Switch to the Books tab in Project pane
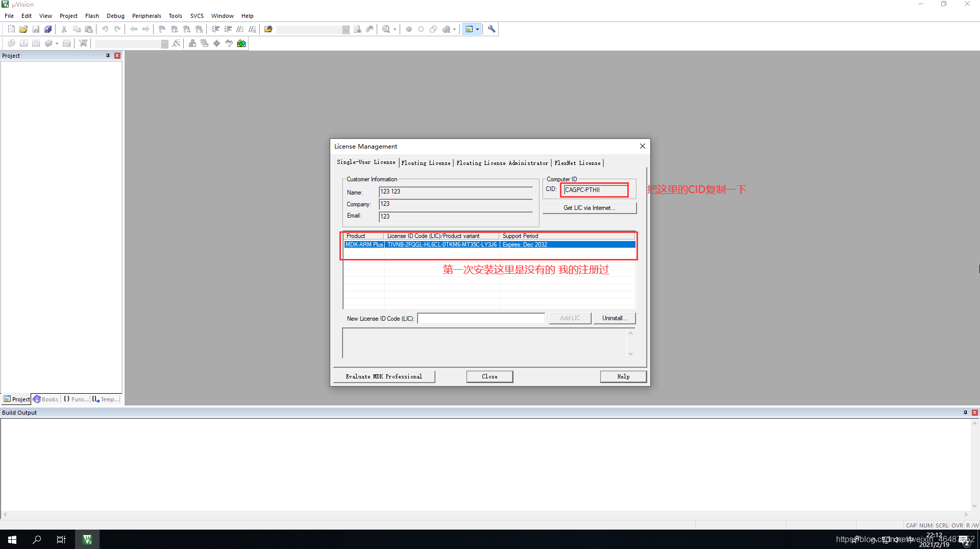This screenshot has width=980, height=549. [46, 399]
